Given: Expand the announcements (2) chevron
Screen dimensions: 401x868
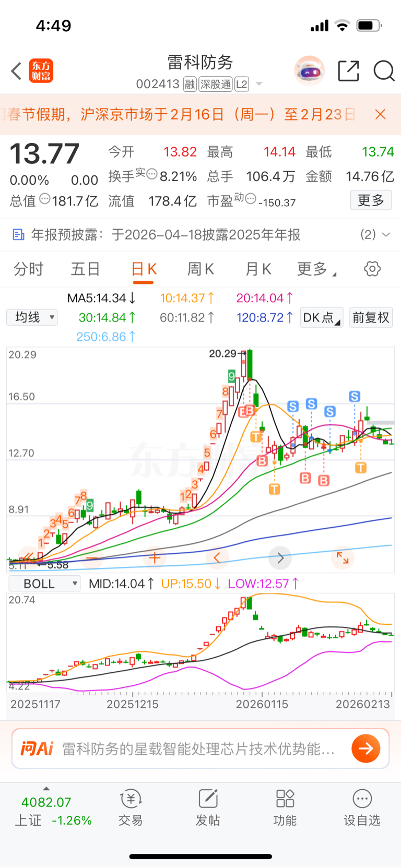Looking at the screenshot, I should tap(386, 235).
